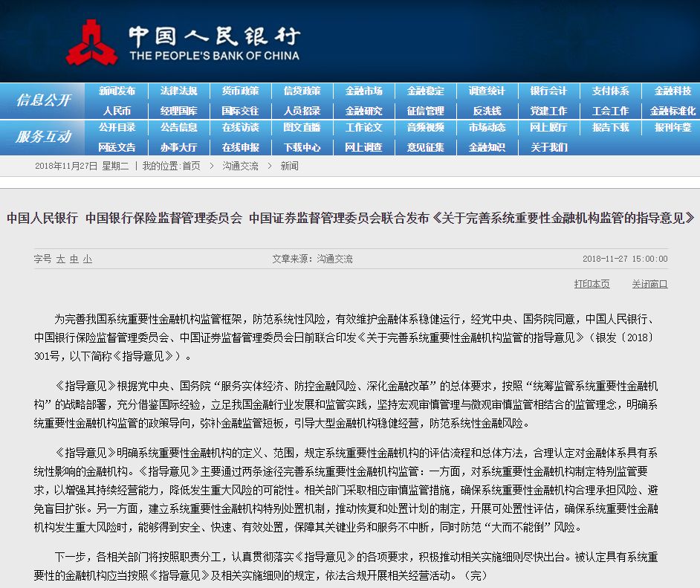Click the 信息公开 category tab
Image resolution: width=700 pixels, height=588 pixels.
pyautogui.click(x=43, y=100)
